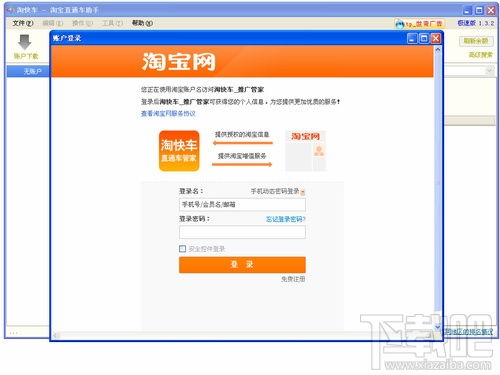The image size is (500, 375).
Task: Click the 淘宝网 banner logo
Action: click(x=178, y=62)
